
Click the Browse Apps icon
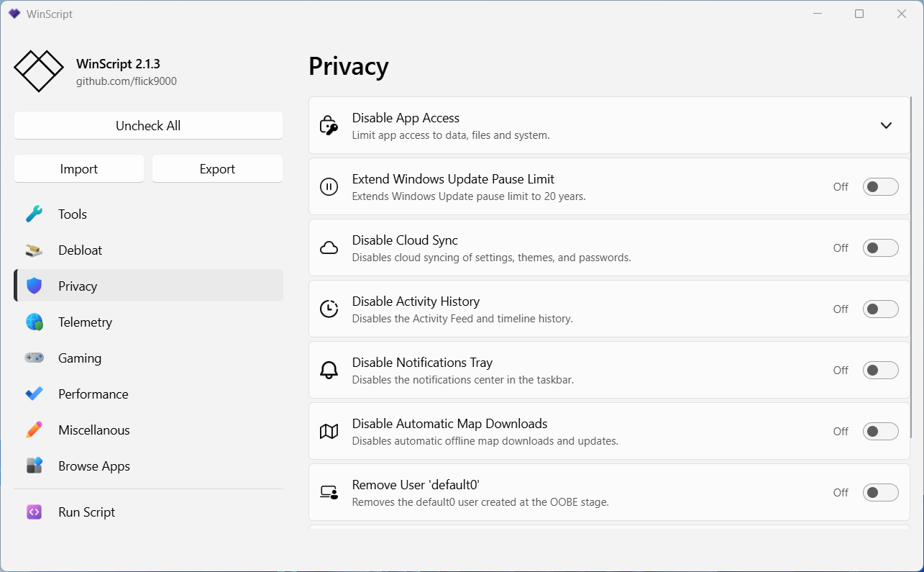[34, 466]
